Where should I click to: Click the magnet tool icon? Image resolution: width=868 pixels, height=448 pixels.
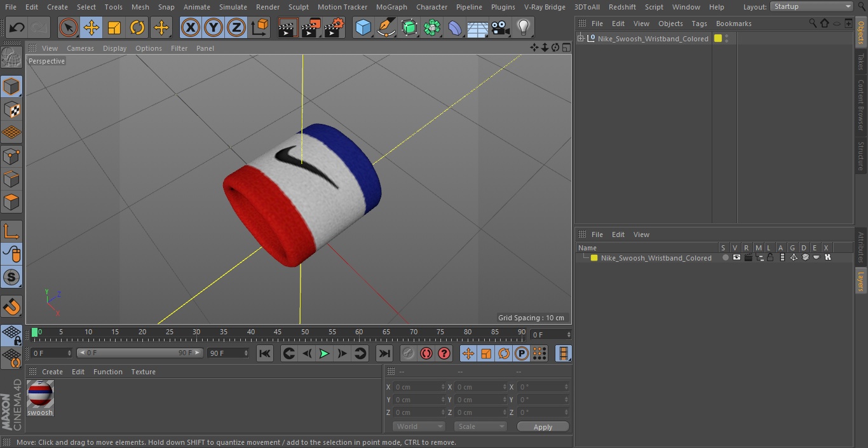point(11,306)
